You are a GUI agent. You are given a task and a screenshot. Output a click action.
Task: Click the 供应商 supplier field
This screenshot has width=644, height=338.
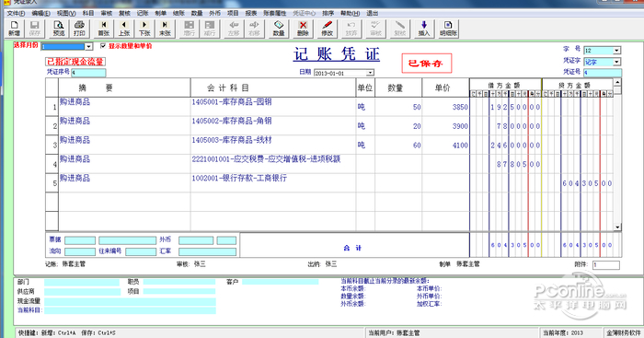[x=82, y=292]
